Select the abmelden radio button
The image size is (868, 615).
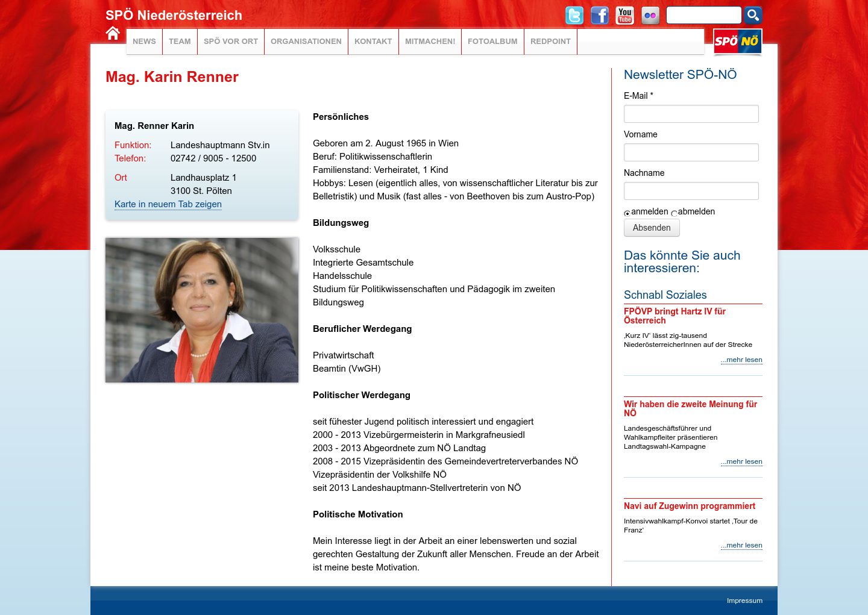[674, 213]
